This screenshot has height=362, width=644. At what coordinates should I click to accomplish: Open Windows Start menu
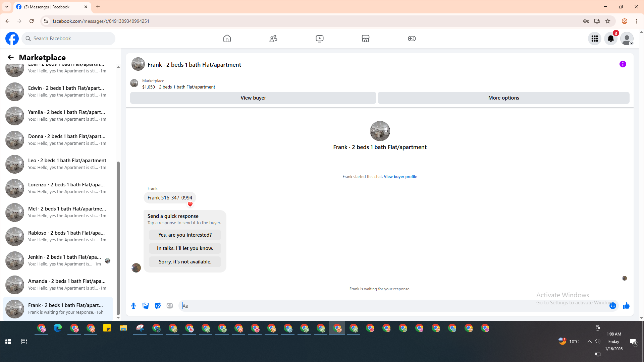(8, 342)
